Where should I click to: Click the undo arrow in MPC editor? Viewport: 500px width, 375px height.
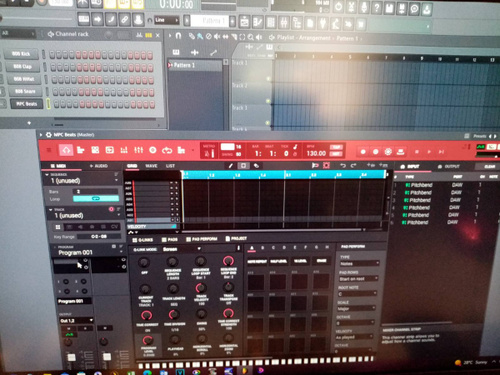click(343, 165)
